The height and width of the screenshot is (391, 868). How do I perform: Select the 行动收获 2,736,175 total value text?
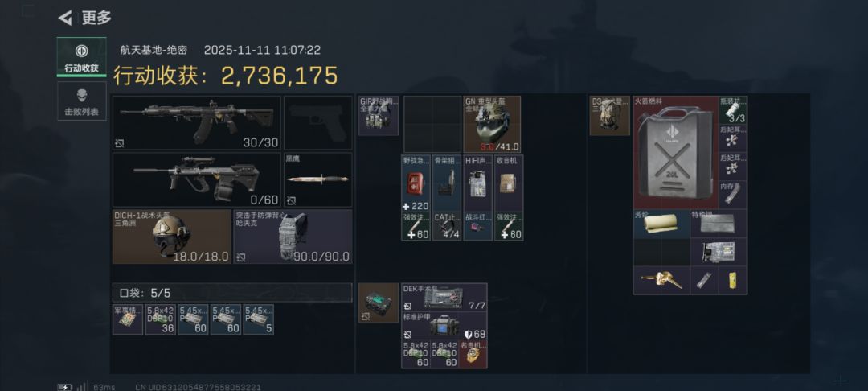tap(226, 76)
